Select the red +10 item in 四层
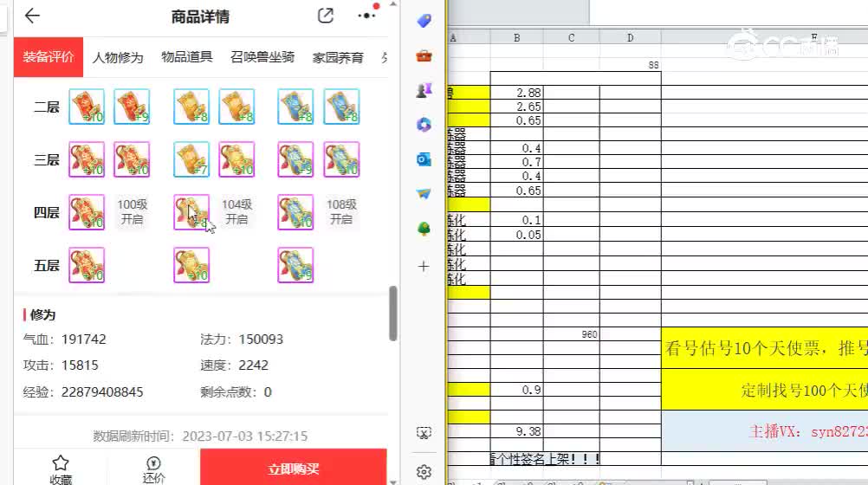The width and height of the screenshot is (868, 485). click(87, 212)
